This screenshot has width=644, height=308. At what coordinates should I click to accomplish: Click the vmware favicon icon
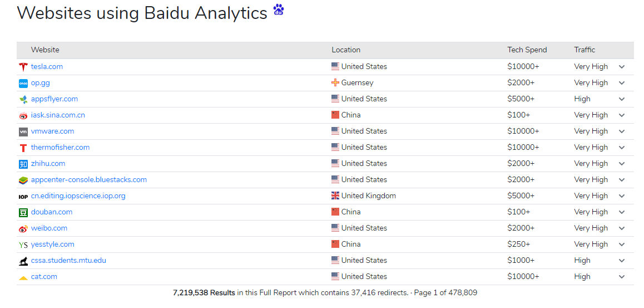[23, 131]
